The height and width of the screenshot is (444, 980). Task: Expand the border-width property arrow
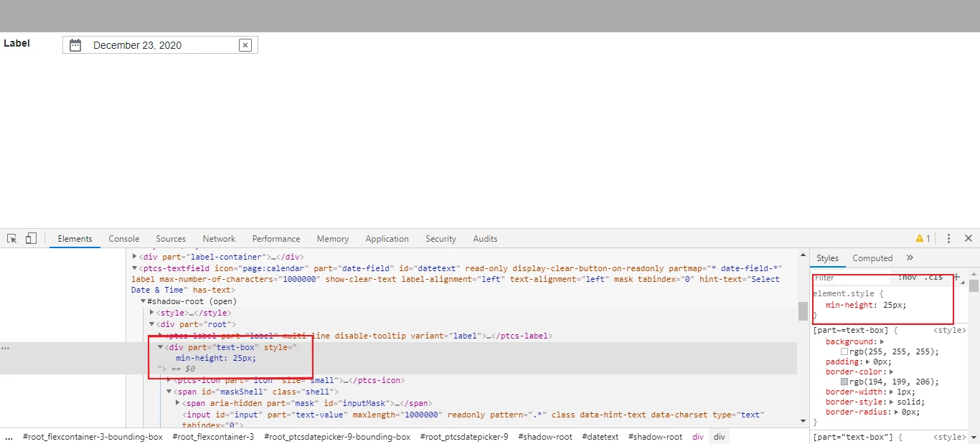[x=892, y=392]
